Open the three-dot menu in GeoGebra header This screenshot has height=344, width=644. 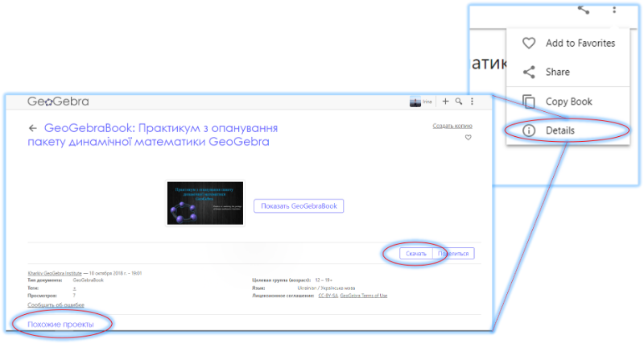click(472, 101)
